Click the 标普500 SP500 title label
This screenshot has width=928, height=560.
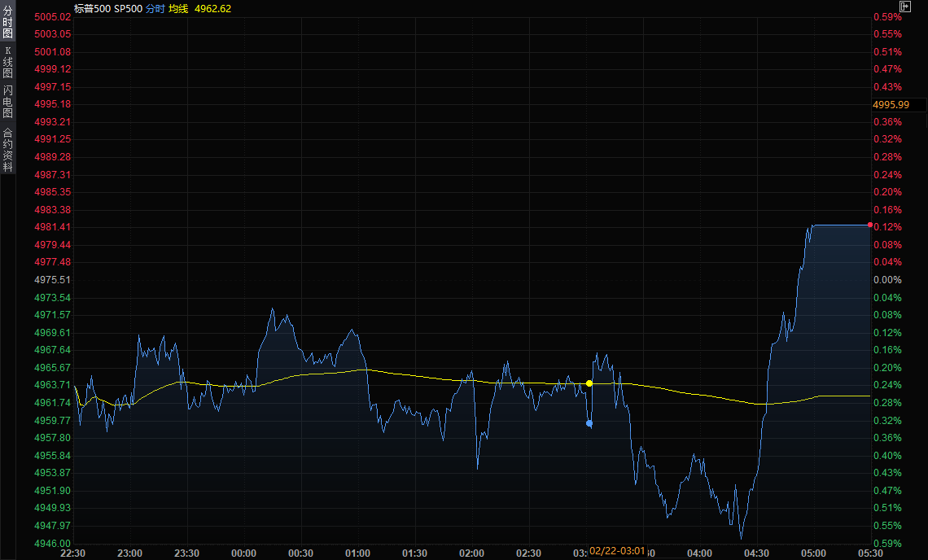107,8
